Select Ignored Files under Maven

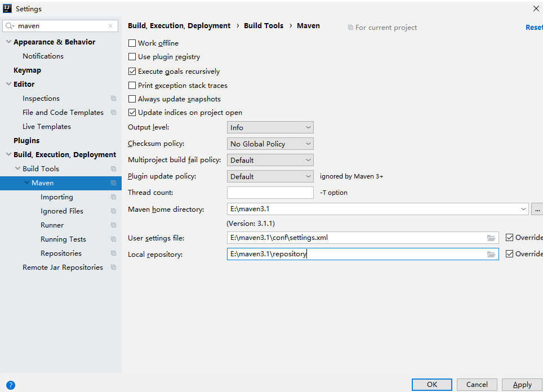(61, 211)
